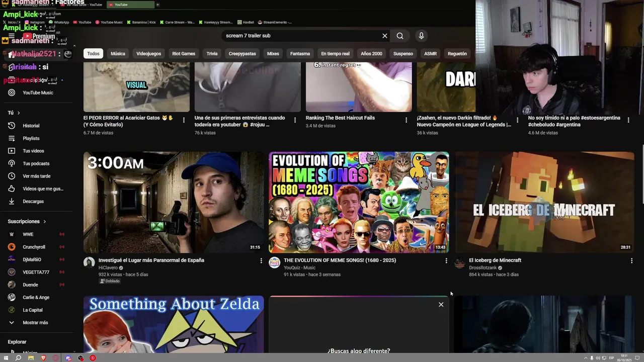Viewport: 644px width, 362px height.
Task: Open the Crunchyroll subscription
Action: pyautogui.click(x=35, y=247)
